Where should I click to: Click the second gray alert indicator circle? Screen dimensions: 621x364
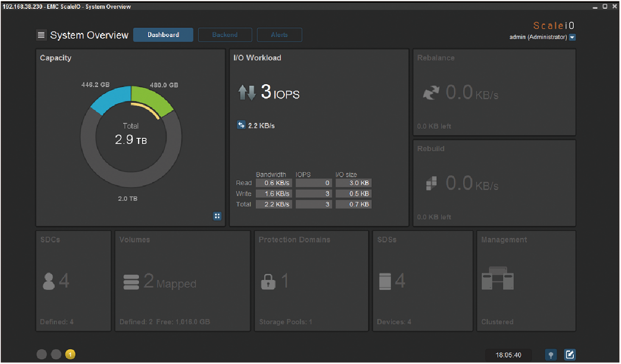(x=56, y=354)
